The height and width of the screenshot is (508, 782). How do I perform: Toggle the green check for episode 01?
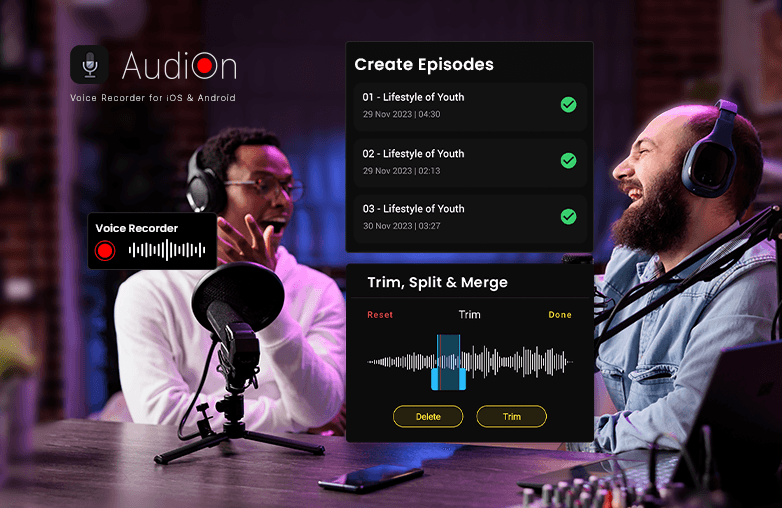click(568, 105)
